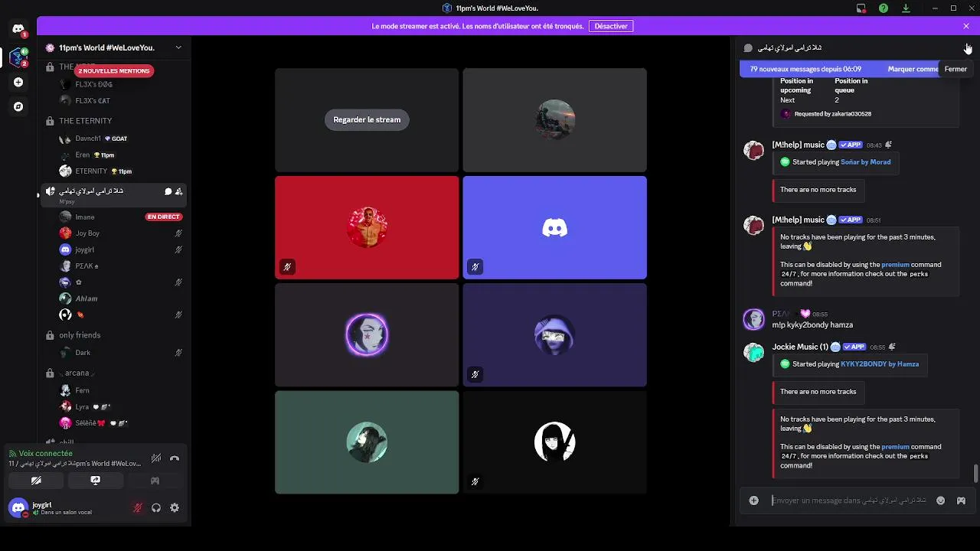Click [M!help] music bot name at 08:43
980x551 pixels.
pyautogui.click(x=798, y=145)
